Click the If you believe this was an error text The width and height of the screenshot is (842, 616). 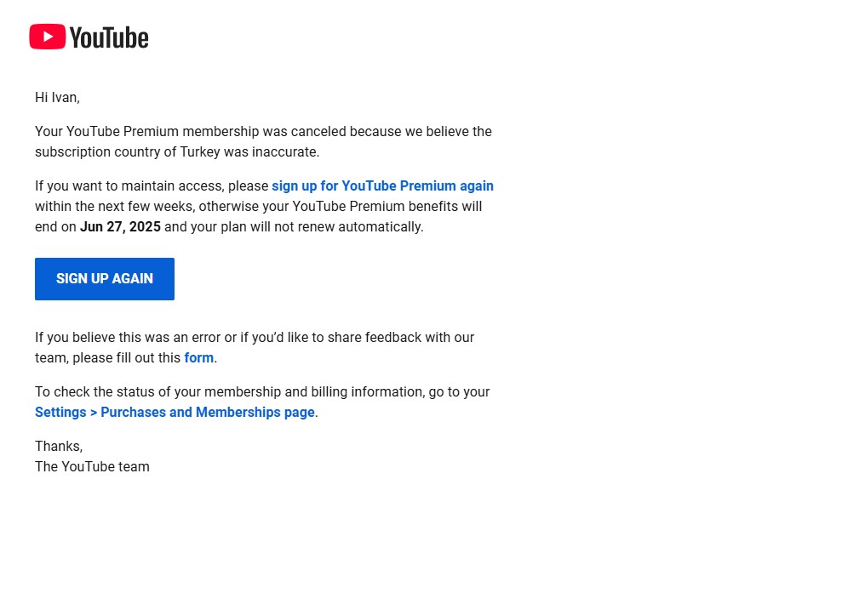tap(136, 338)
